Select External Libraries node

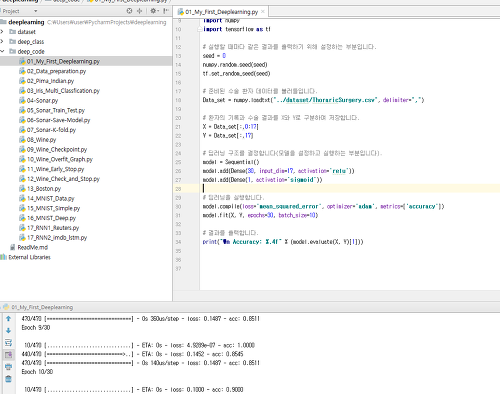coord(26,257)
